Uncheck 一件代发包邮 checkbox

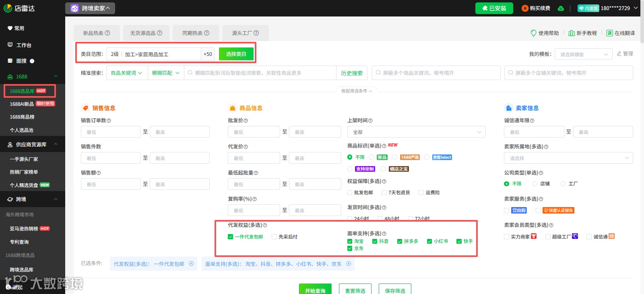click(231, 237)
